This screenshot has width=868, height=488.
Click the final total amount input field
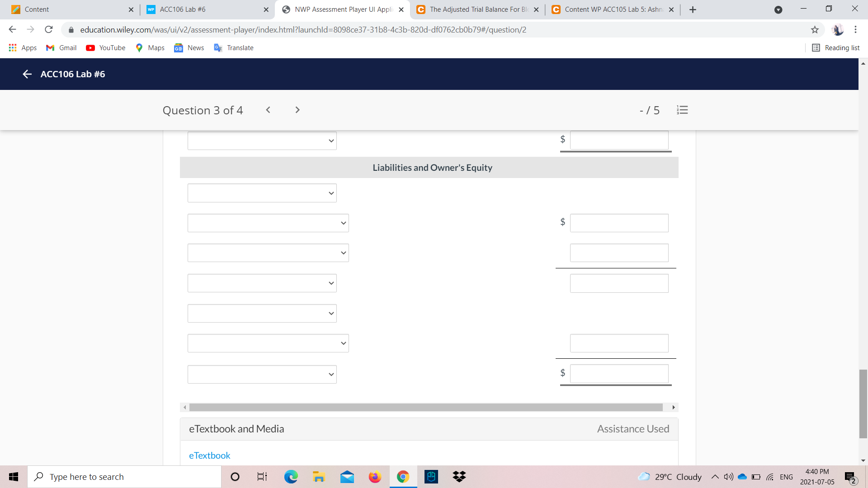(619, 374)
